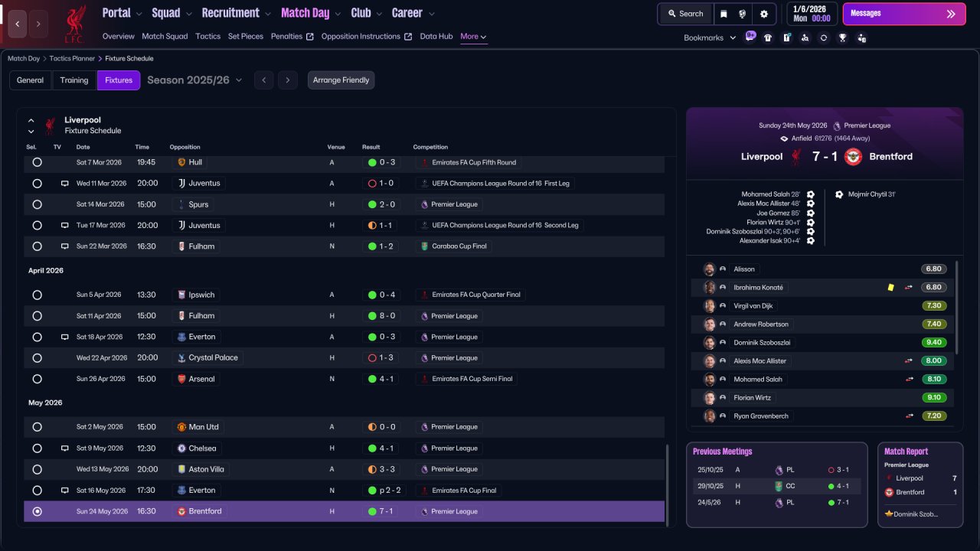Select the Brentford fixture radio button
This screenshot has height=551, width=980.
[37, 511]
